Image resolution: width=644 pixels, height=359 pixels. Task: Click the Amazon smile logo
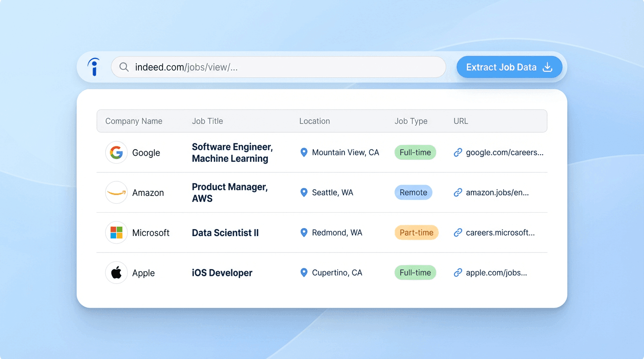116,192
